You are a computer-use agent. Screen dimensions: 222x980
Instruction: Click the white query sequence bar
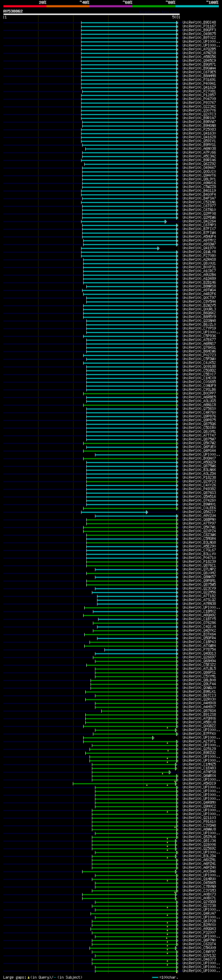point(92,15)
